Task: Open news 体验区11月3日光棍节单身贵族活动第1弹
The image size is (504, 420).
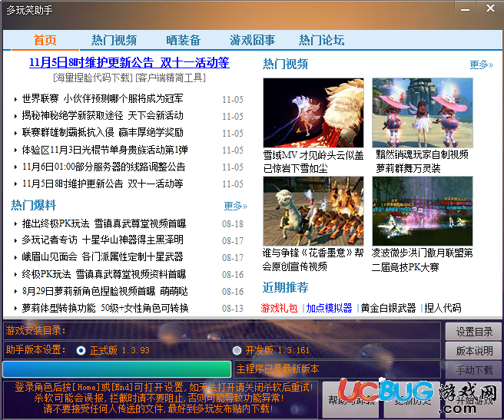Action: click(104, 150)
